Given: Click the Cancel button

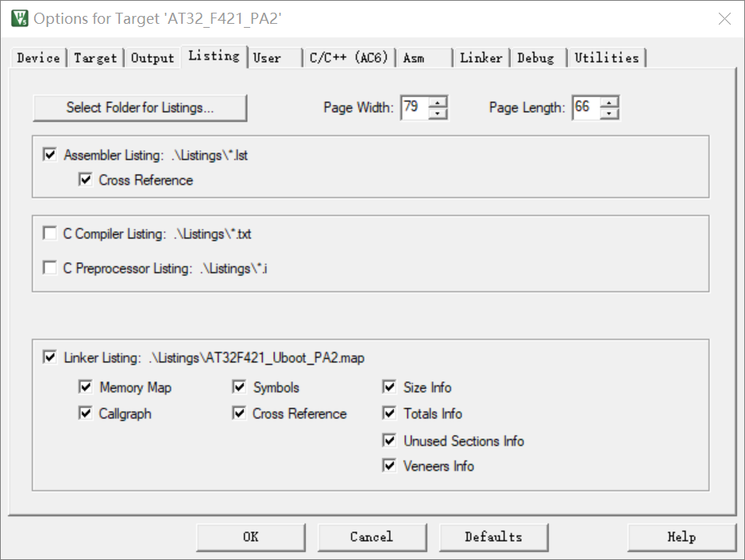Looking at the screenshot, I should click(372, 537).
